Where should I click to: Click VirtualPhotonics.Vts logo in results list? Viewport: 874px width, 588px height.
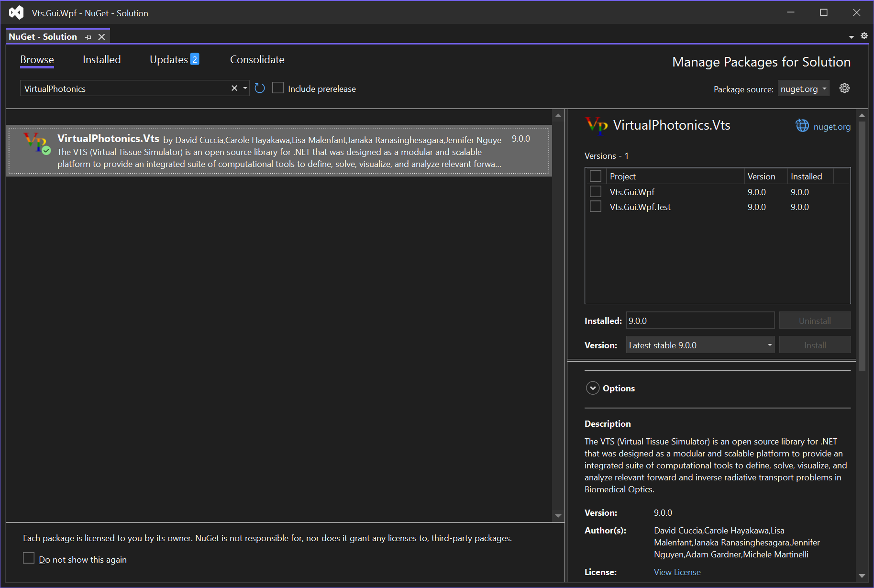point(37,143)
